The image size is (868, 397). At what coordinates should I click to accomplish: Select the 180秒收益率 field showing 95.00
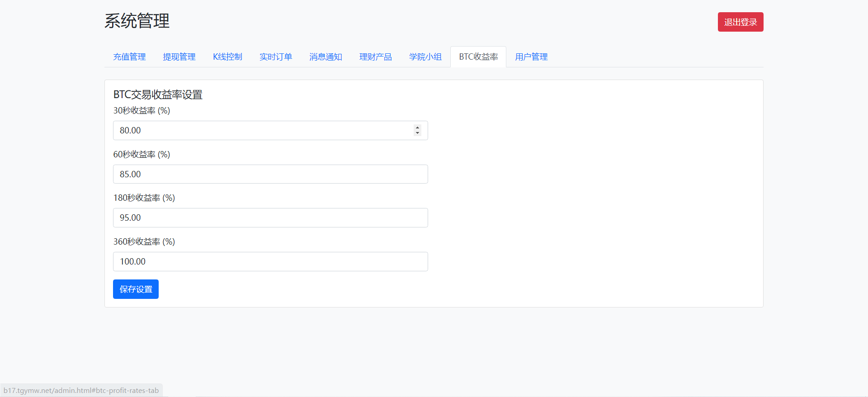pyautogui.click(x=270, y=218)
